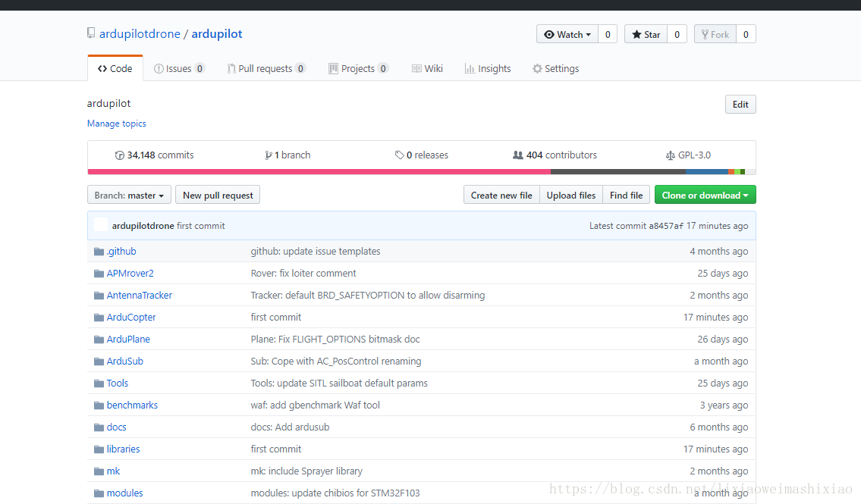The width and height of the screenshot is (861, 504).
Task: Click the Upload files button
Action: point(571,196)
